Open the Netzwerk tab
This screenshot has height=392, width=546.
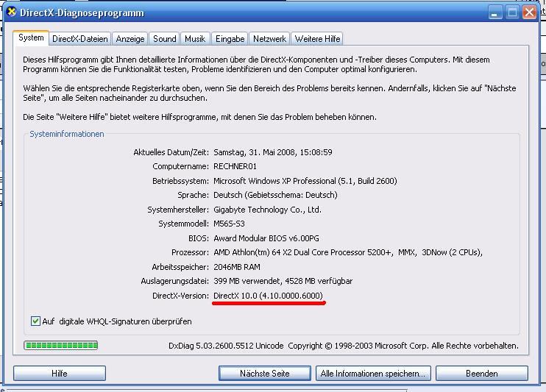point(269,39)
